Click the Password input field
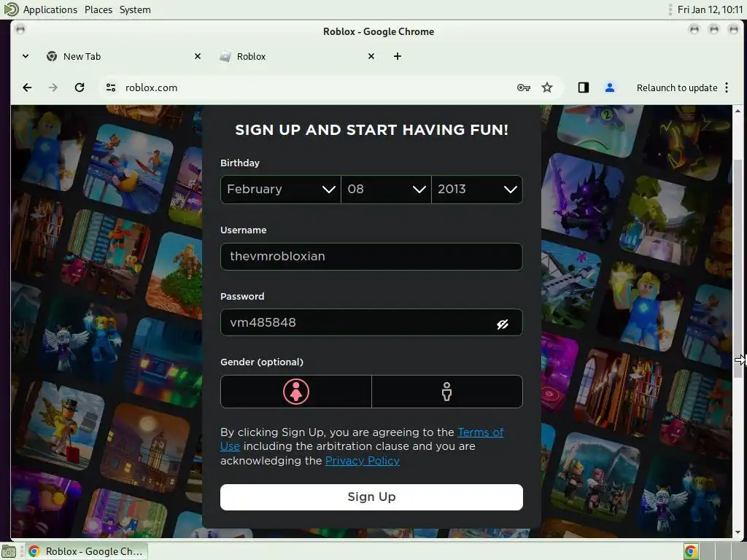747x560 pixels. [x=371, y=322]
